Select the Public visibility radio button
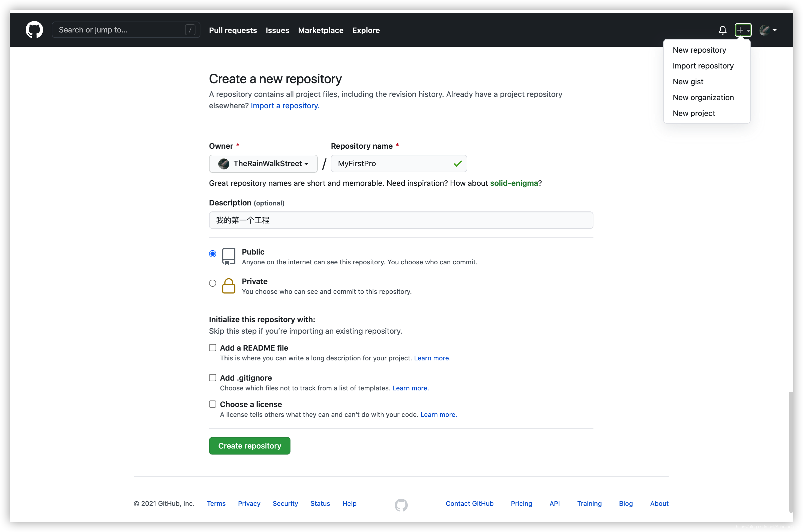Screen dimensions: 803x532 [212, 253]
